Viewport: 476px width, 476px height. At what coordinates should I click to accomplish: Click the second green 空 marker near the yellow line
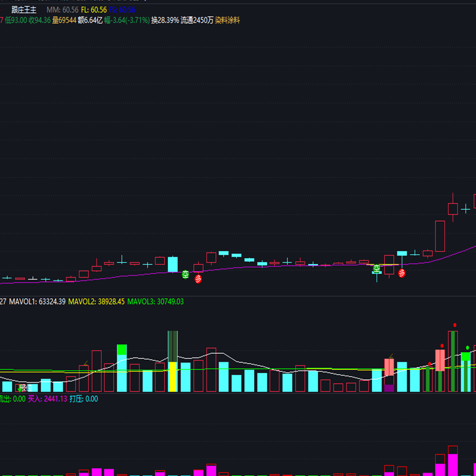pyautogui.click(x=377, y=268)
